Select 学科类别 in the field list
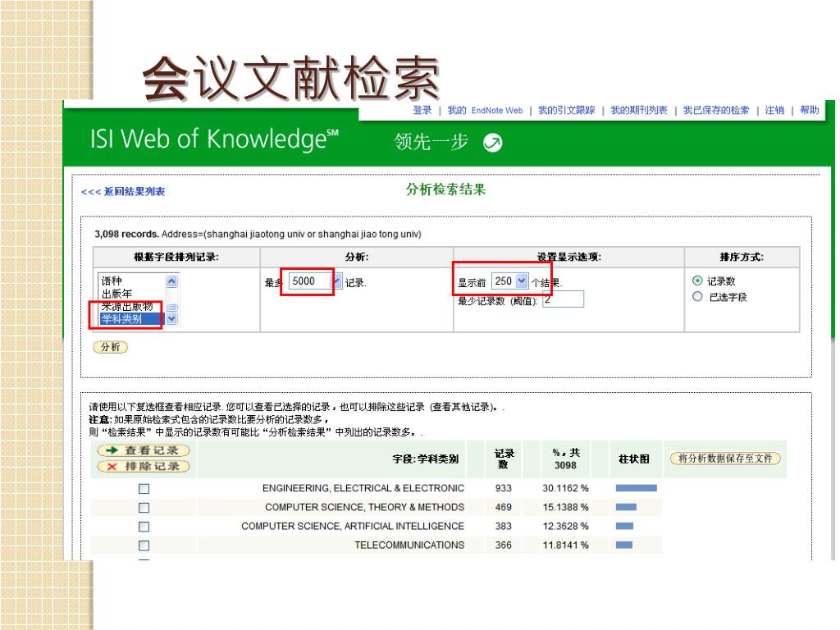This screenshot has width=840, height=630. click(x=132, y=319)
